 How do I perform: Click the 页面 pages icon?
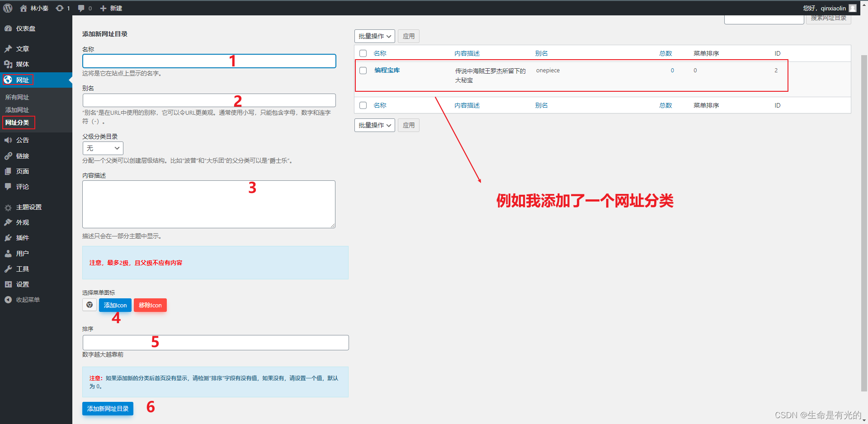click(8, 171)
